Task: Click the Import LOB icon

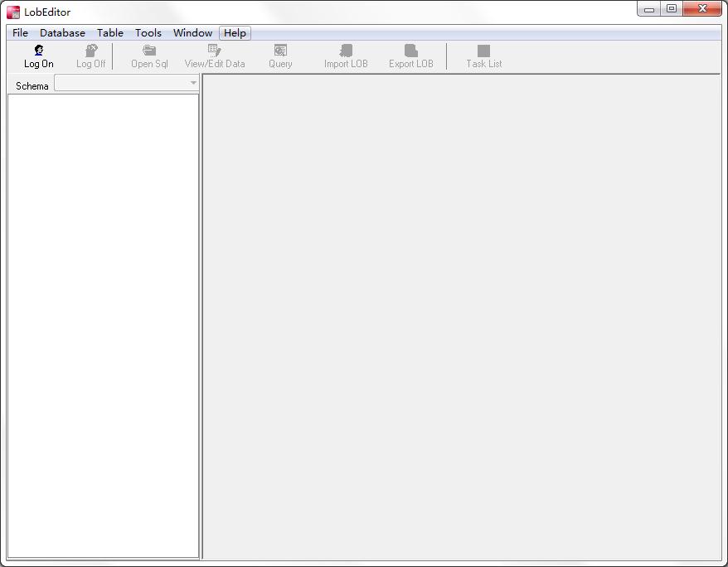Action: pyautogui.click(x=346, y=51)
